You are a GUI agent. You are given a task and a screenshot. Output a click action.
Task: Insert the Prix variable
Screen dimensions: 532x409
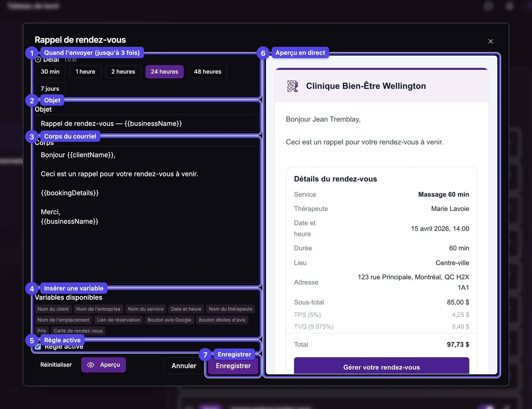coord(42,331)
